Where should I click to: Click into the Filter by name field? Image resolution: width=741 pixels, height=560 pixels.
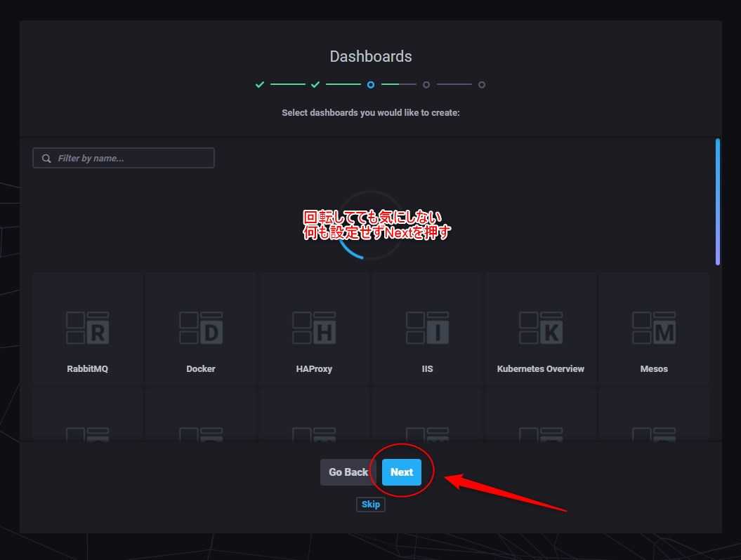click(124, 158)
